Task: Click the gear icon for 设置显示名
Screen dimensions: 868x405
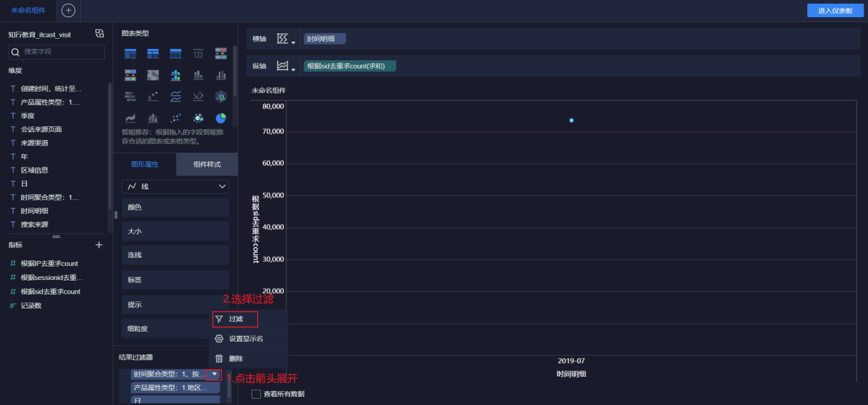Action: click(x=219, y=338)
